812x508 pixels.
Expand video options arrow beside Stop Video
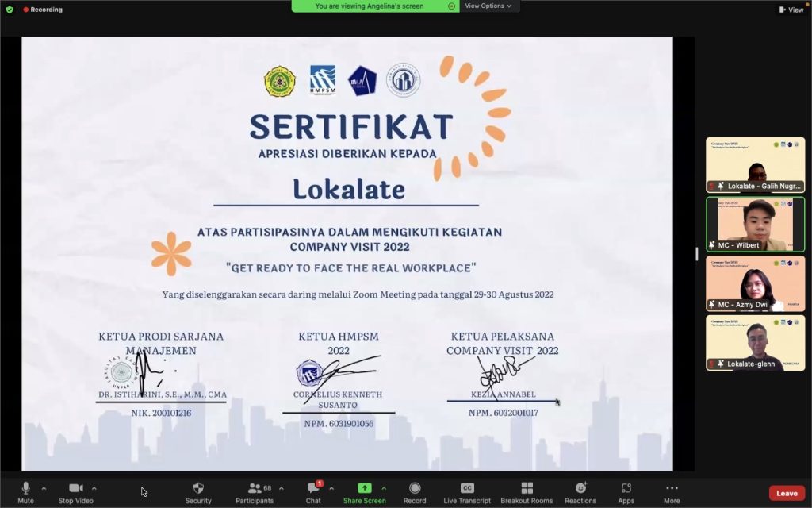[94, 488]
